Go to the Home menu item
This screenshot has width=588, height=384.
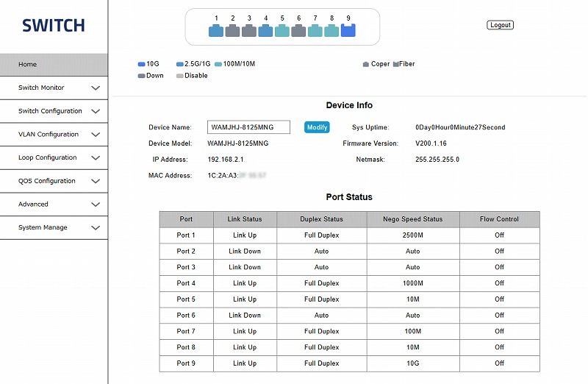tap(53, 65)
